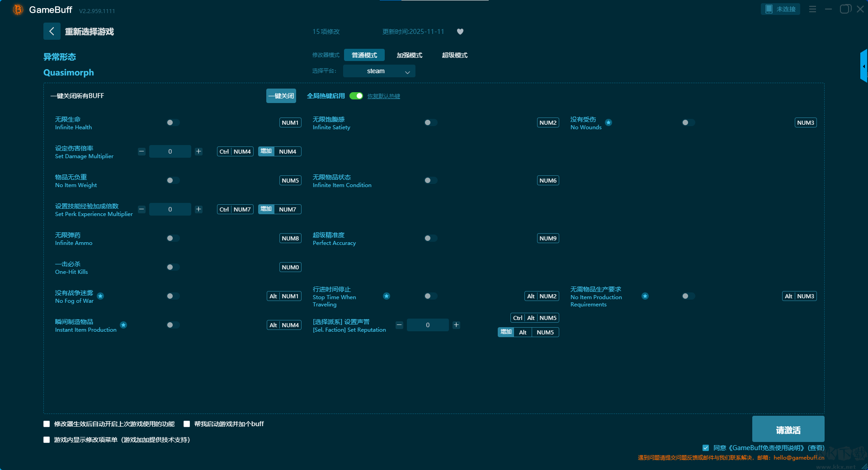Click the restore default hotkeys link
The width and height of the screenshot is (868, 470).
[x=383, y=96]
